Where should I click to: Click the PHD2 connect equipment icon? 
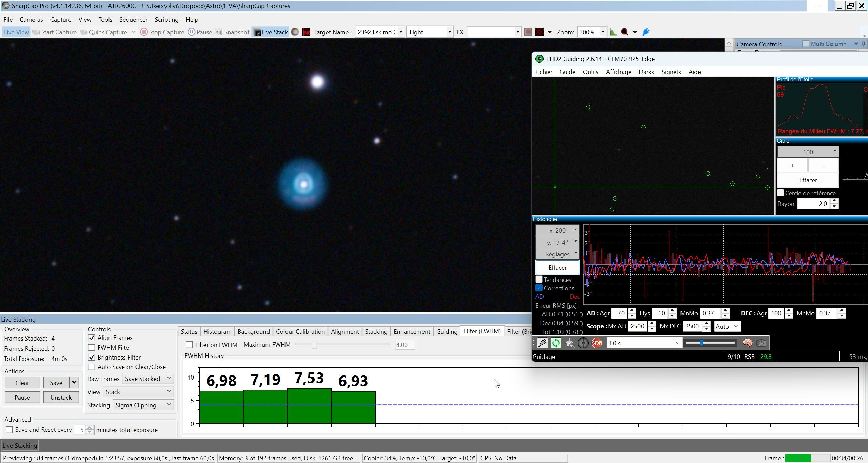pyautogui.click(x=542, y=343)
